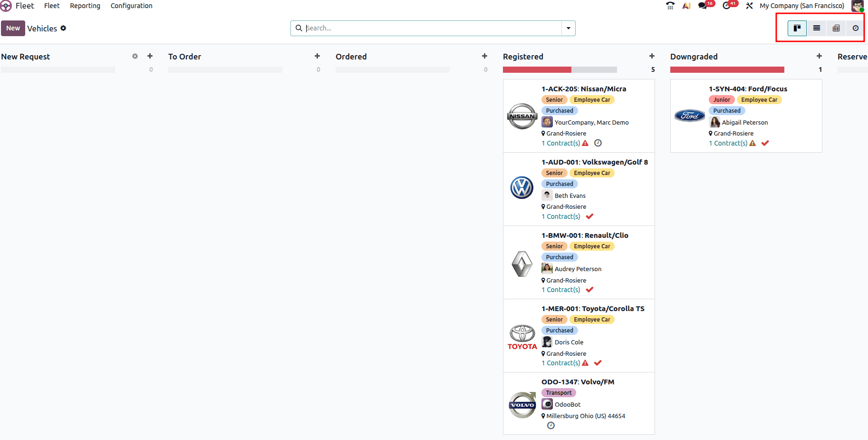868x440 pixels.
Task: Click the Downgraded column header
Action: [694, 57]
